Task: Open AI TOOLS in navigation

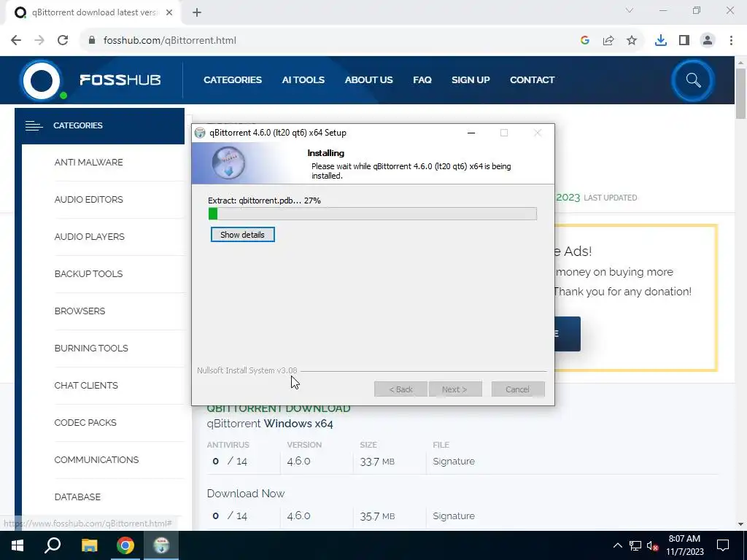Action: (303, 80)
